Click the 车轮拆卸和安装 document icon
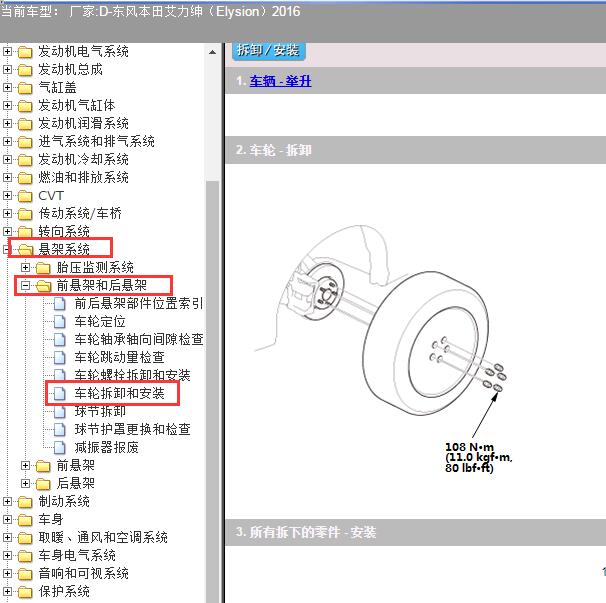The height and width of the screenshot is (603, 606). [x=60, y=393]
